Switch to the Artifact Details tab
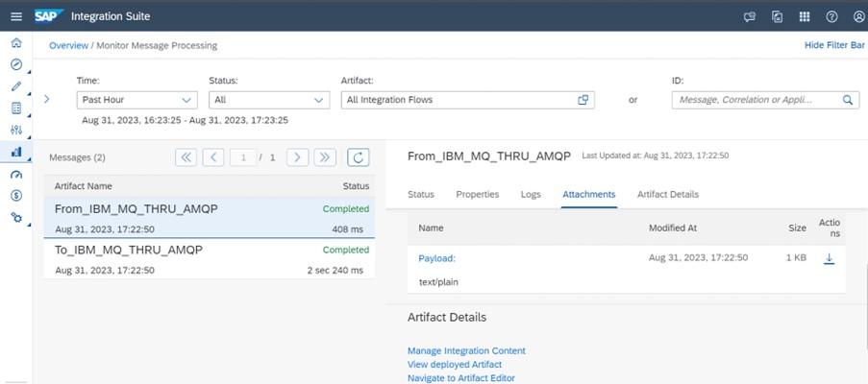This screenshot has width=868, height=384. coord(668,195)
